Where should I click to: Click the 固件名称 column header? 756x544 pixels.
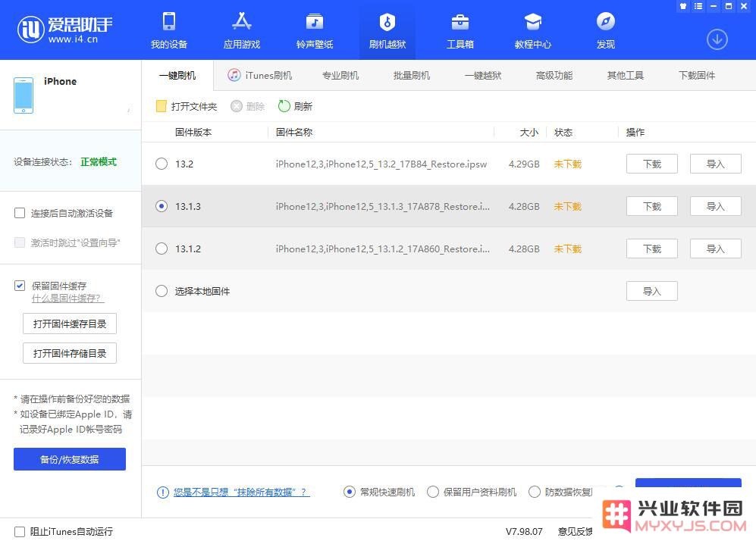[294, 132]
